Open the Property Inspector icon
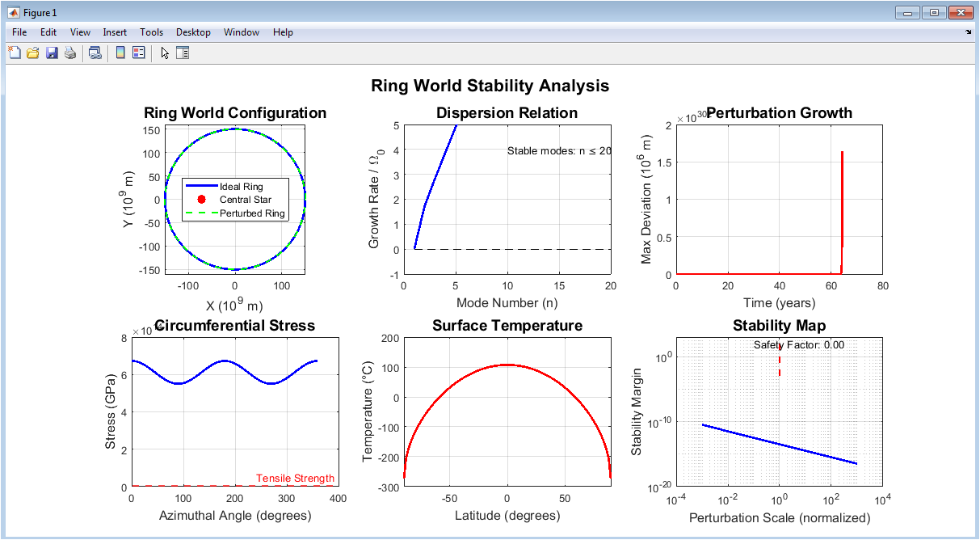Viewport: 980px width, 540px height. point(183,53)
